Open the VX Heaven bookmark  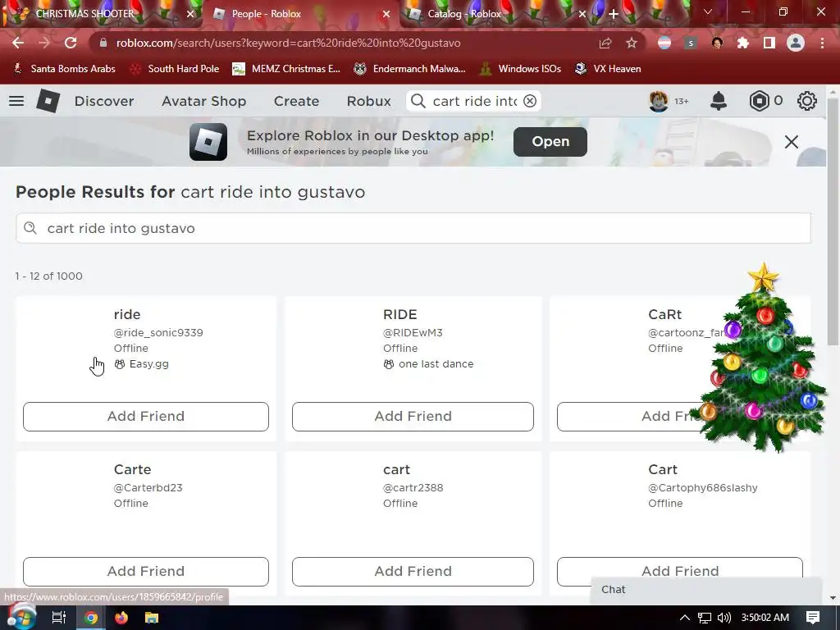(608, 69)
